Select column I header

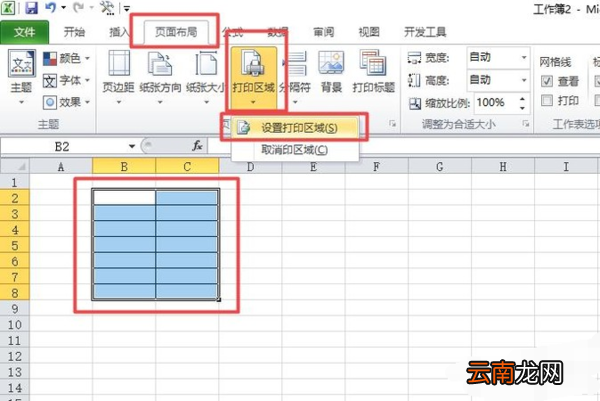click(566, 167)
